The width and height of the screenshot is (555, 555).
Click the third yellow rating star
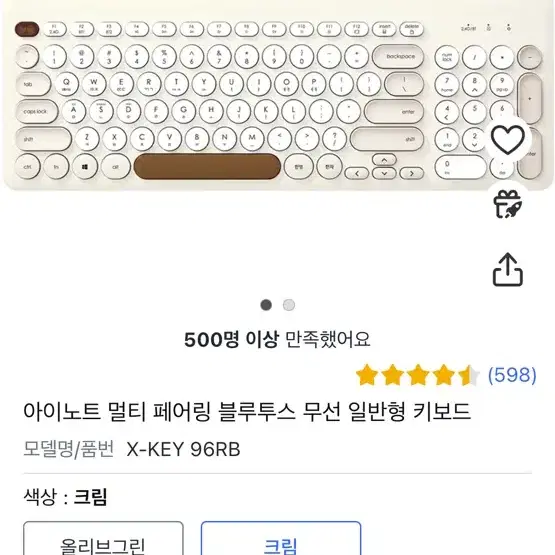pos(418,374)
